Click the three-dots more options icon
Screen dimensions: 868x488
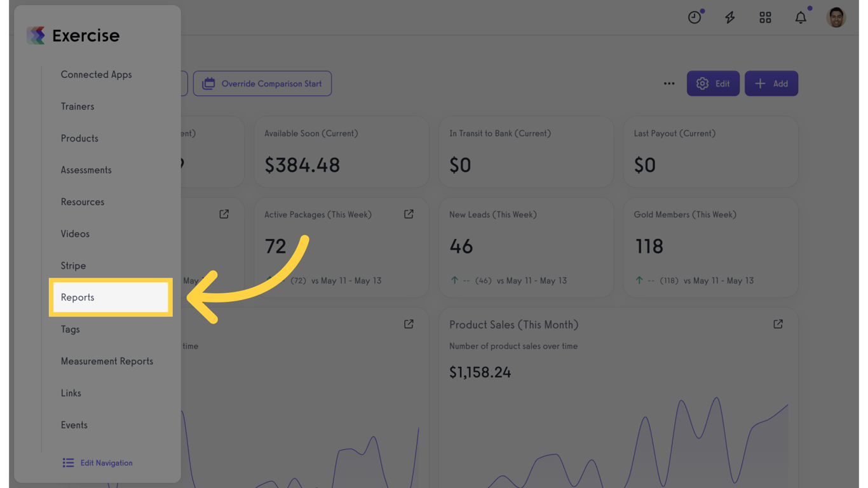pyautogui.click(x=669, y=83)
